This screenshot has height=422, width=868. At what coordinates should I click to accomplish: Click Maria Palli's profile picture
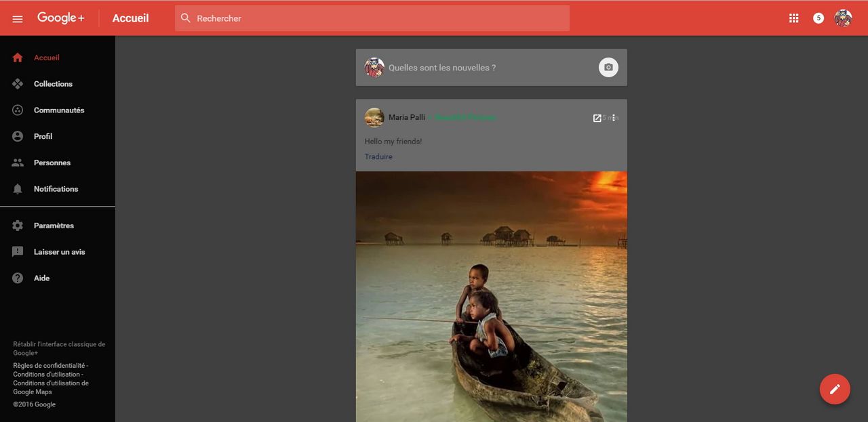click(x=374, y=117)
